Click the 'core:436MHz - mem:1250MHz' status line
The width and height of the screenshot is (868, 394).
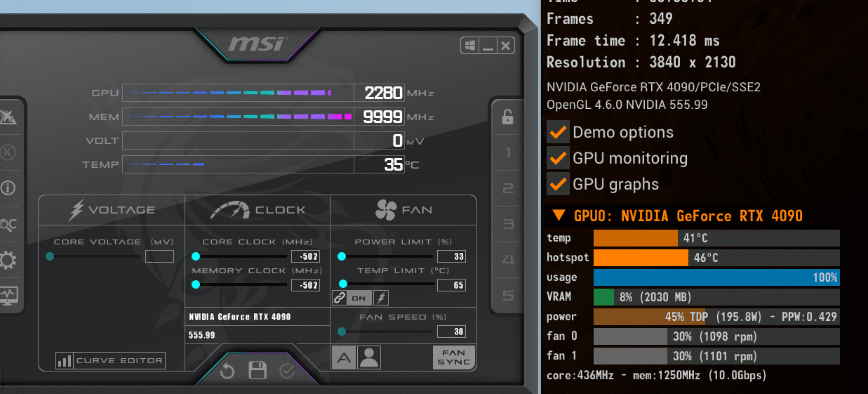(657, 376)
